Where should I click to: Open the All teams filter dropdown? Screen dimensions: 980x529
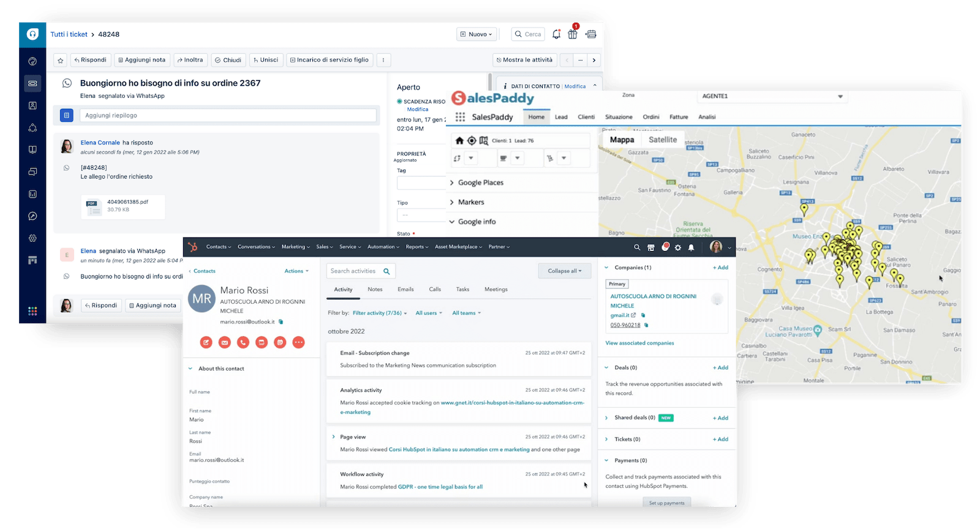click(x=467, y=313)
